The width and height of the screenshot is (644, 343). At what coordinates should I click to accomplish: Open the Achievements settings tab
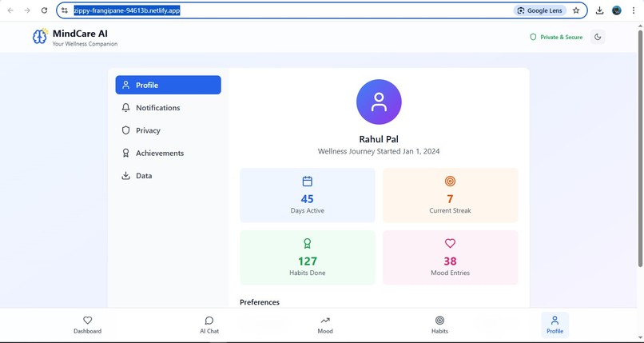point(168,153)
